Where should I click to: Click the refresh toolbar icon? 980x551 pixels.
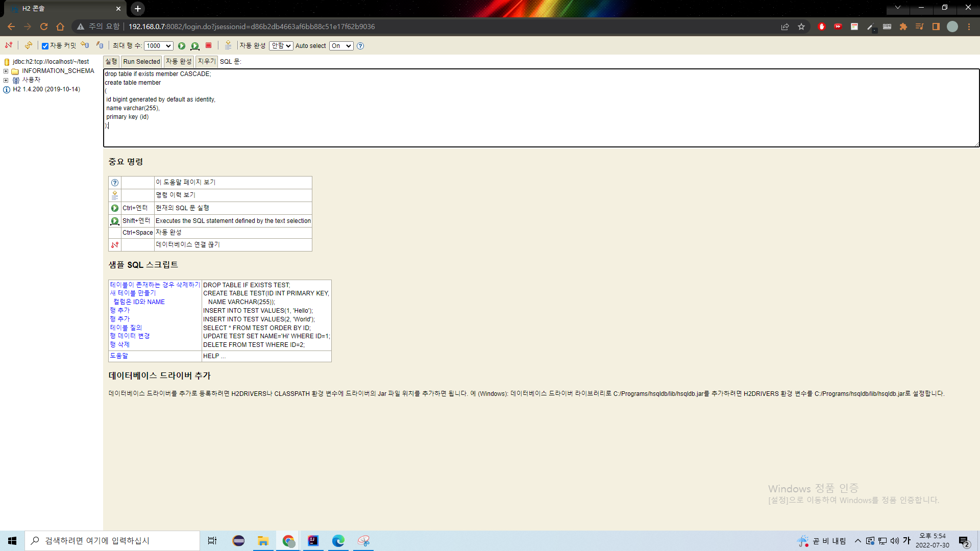coord(29,45)
